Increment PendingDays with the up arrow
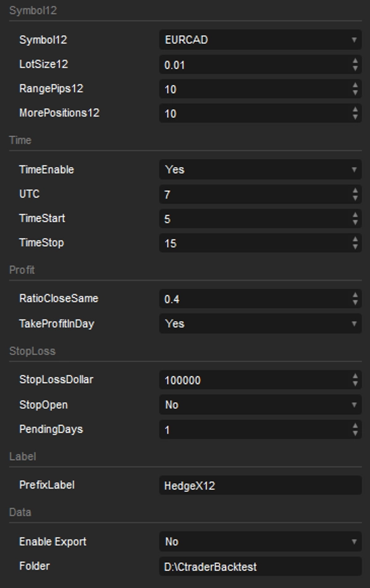This screenshot has width=370, height=588. 355,426
